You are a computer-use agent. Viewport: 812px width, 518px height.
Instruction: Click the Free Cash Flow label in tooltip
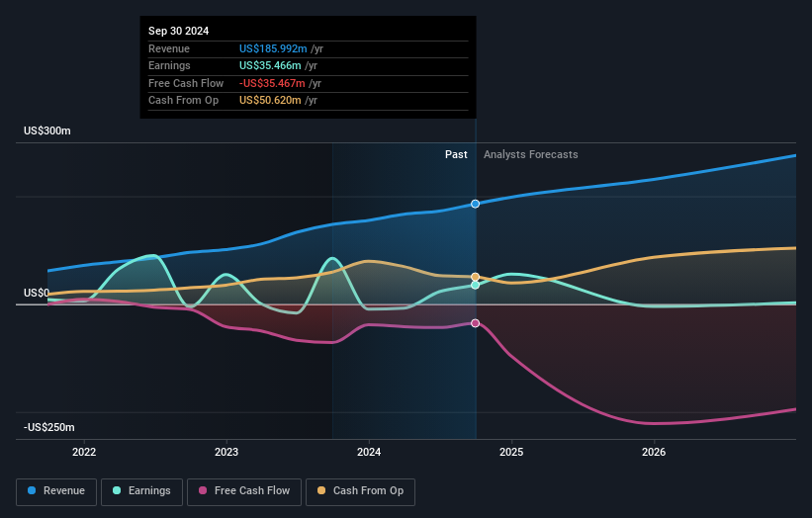tap(186, 83)
